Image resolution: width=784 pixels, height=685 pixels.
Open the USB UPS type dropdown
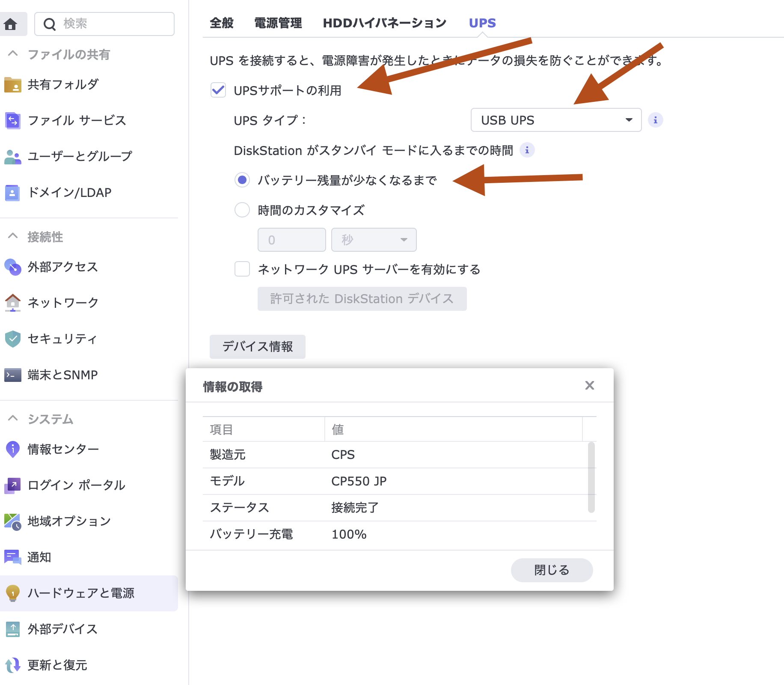(555, 120)
